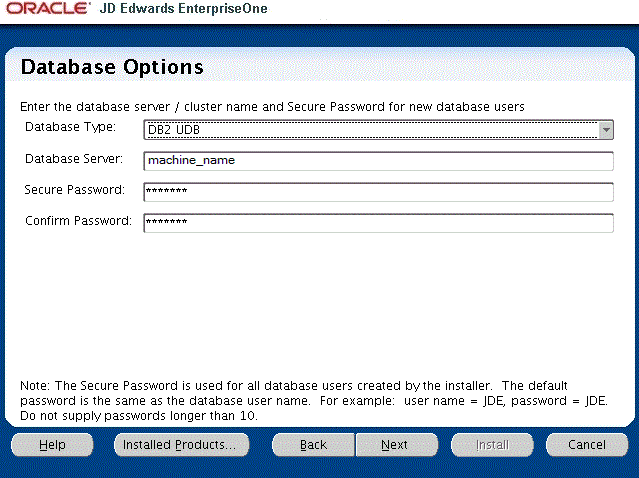Go Back to previous step
639x478 pixels.
(313, 445)
